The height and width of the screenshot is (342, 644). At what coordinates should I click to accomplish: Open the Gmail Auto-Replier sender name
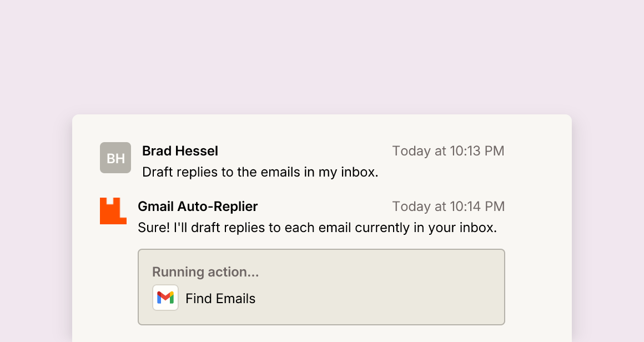[198, 206]
